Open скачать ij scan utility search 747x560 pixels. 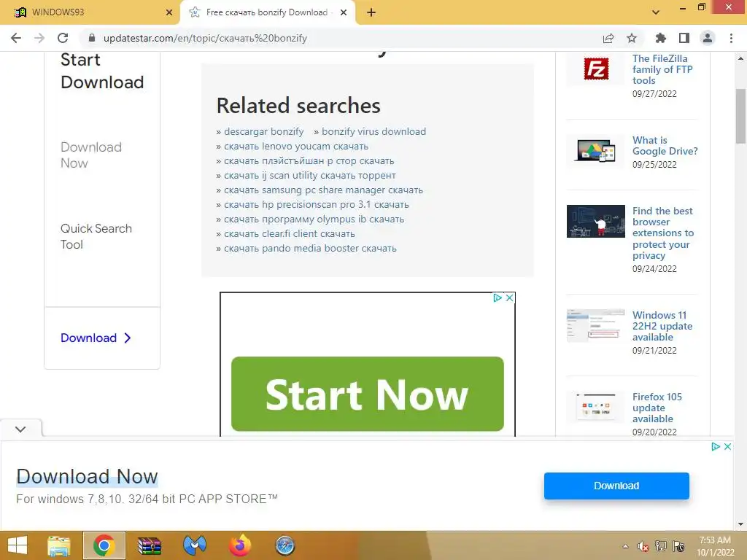coord(309,175)
